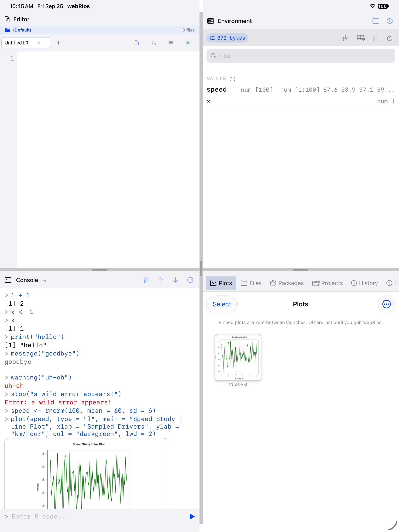Tap the Environment panel list icon
The height and width of the screenshot is (532, 399).
(211, 21)
